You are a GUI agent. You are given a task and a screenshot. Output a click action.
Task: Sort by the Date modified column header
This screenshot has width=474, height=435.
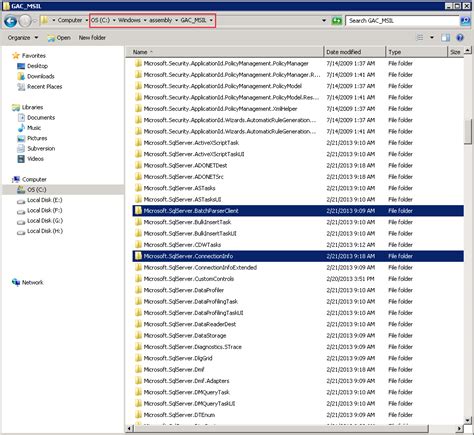tap(355, 52)
